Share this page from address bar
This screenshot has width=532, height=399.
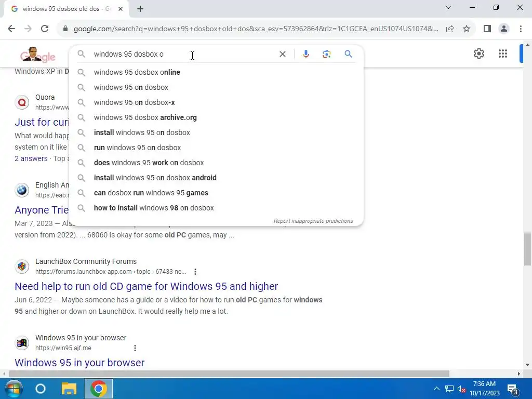pos(450,29)
